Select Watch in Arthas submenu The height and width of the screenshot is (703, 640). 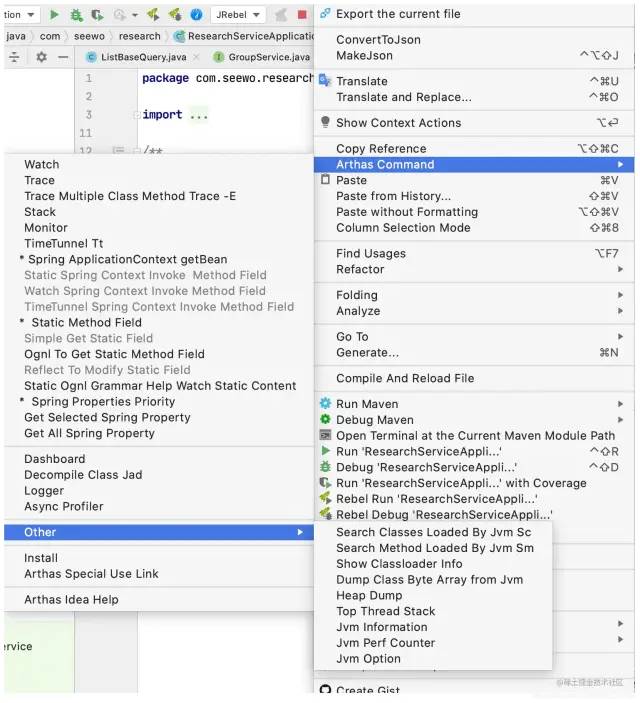(42, 165)
